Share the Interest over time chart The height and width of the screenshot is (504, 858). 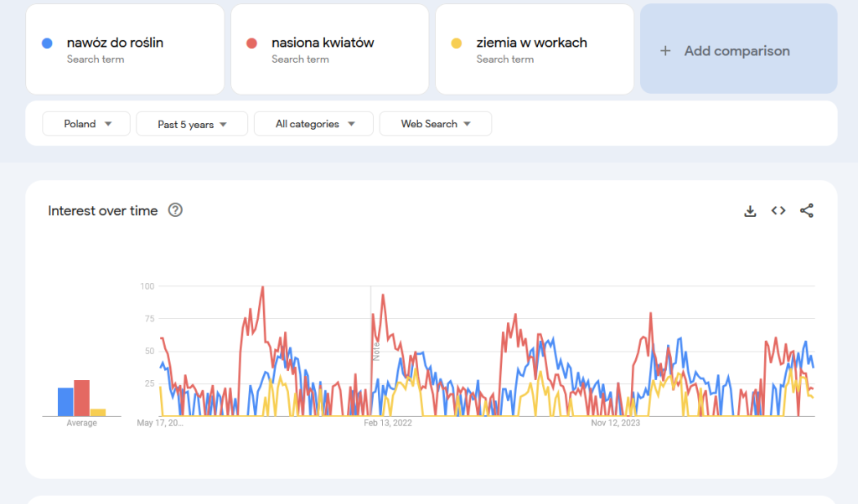pos(807,210)
